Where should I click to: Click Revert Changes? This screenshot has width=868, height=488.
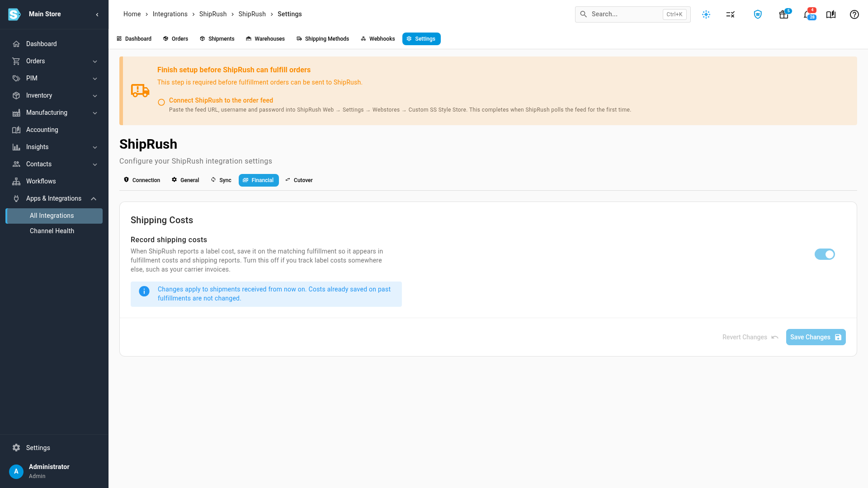point(750,337)
